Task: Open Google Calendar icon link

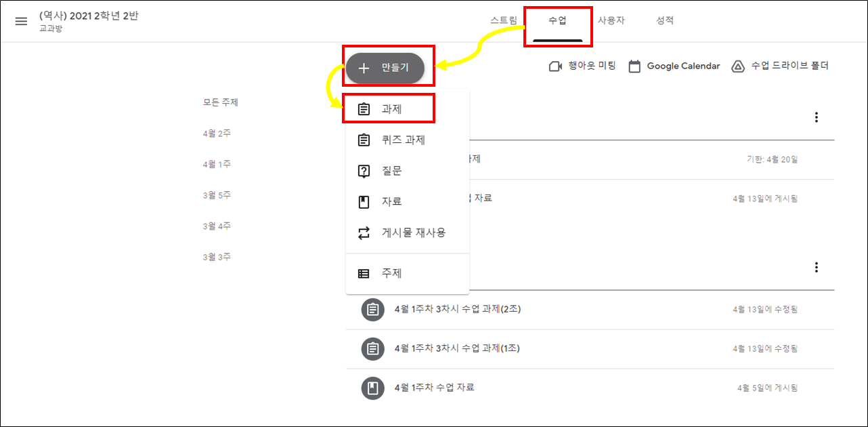Action: point(634,66)
